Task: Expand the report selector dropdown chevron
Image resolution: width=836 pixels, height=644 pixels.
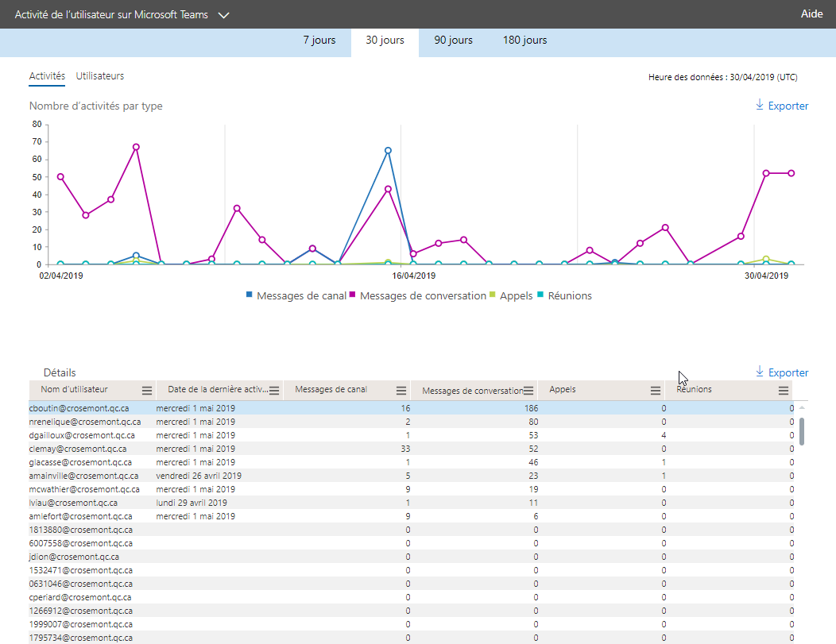Action: point(223,15)
